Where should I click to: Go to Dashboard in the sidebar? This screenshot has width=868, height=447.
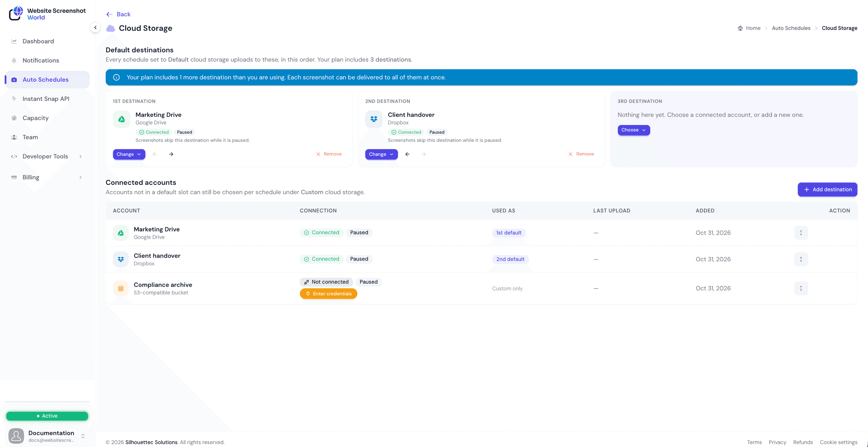47,41
